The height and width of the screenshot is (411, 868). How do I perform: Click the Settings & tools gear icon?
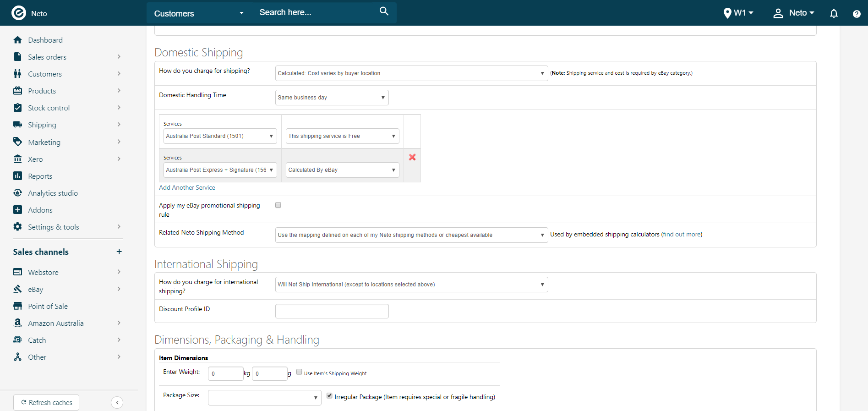click(18, 227)
